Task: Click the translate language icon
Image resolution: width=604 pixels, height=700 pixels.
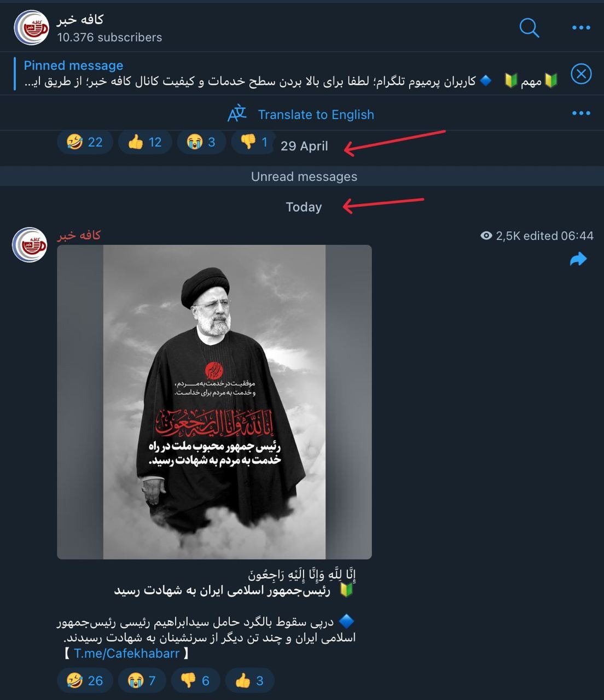Action: click(x=237, y=114)
